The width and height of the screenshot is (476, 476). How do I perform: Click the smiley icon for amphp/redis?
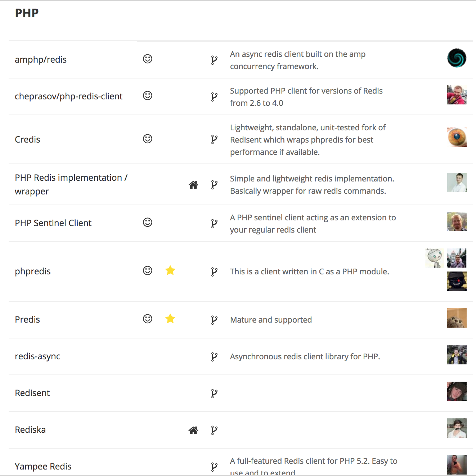pos(148,59)
